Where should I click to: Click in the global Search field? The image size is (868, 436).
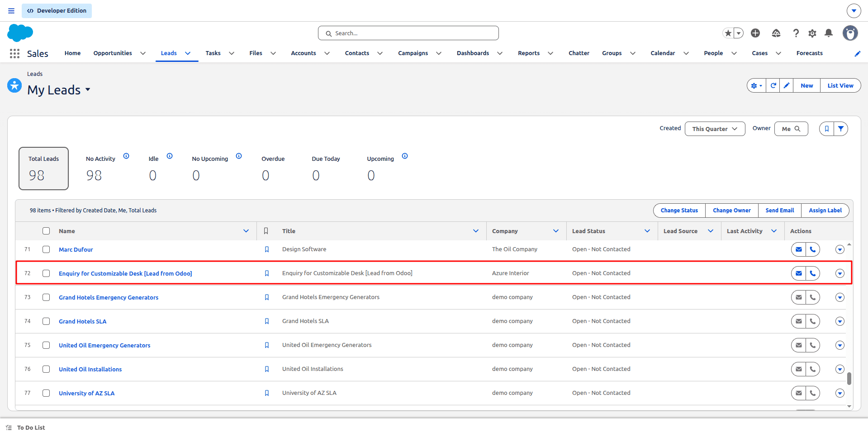408,33
